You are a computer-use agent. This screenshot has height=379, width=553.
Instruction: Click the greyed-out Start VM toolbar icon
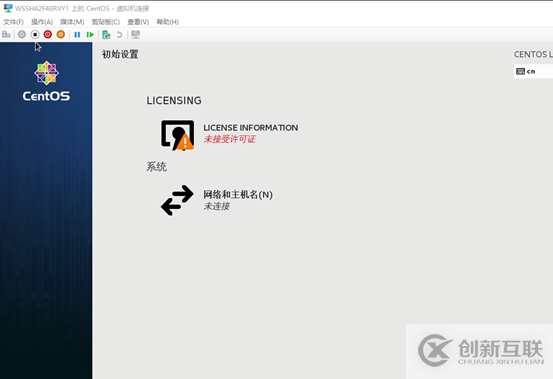tap(22, 35)
